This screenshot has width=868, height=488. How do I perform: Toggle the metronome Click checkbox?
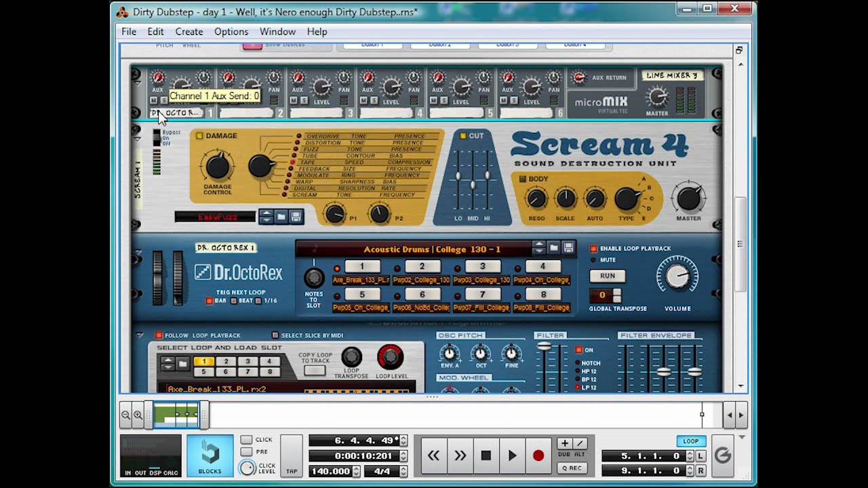(x=246, y=440)
